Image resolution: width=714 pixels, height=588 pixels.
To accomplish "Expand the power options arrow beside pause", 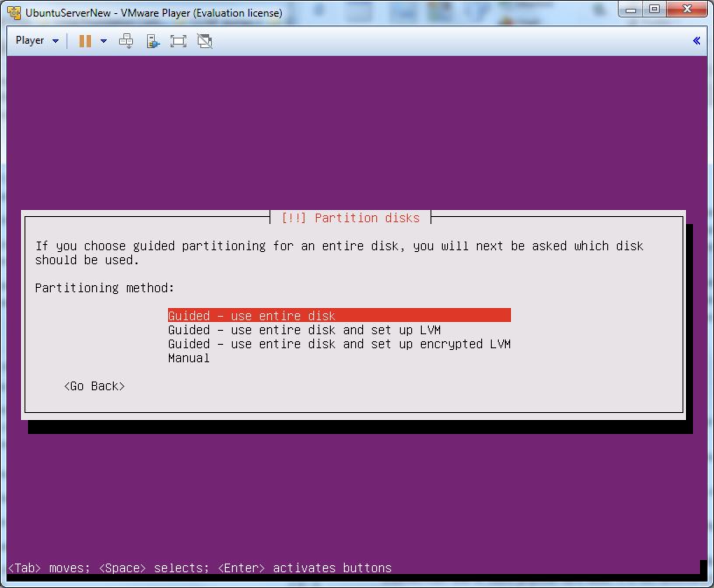I will tap(103, 41).
